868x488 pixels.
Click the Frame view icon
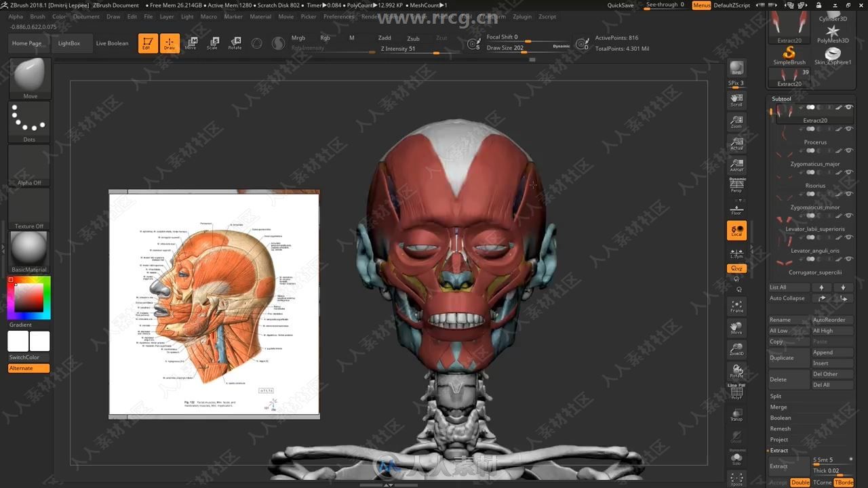(736, 306)
